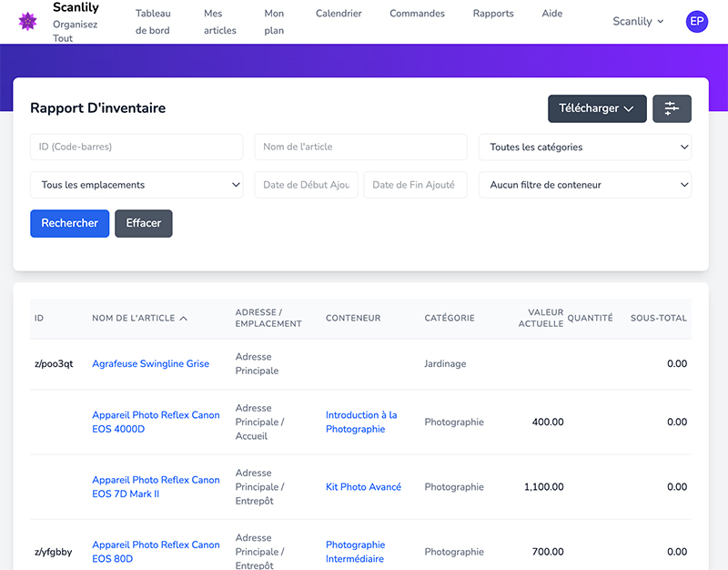Screen dimensions: 728x570
Task: Click the Conteneur column header
Action: [x=353, y=318]
